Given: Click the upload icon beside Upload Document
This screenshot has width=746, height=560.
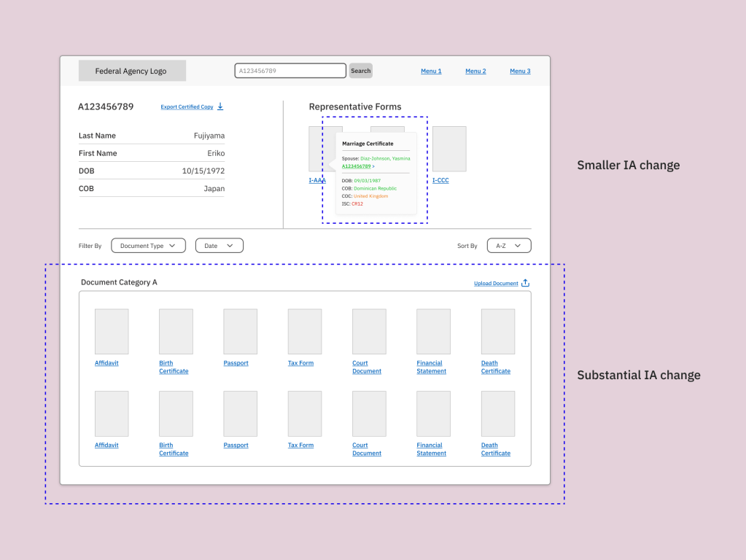Looking at the screenshot, I should pyautogui.click(x=525, y=283).
